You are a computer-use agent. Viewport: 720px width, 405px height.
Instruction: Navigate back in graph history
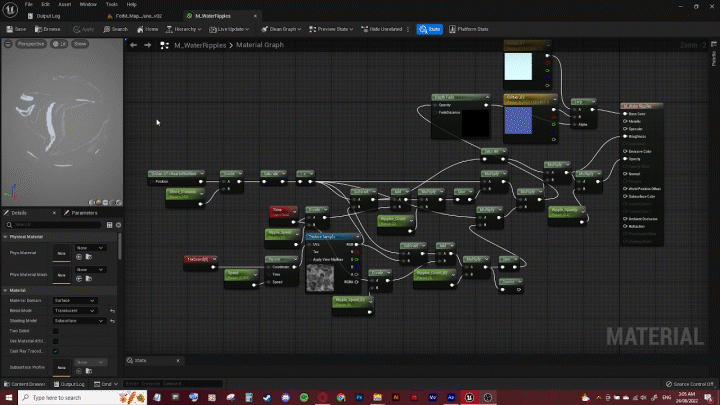134,45
